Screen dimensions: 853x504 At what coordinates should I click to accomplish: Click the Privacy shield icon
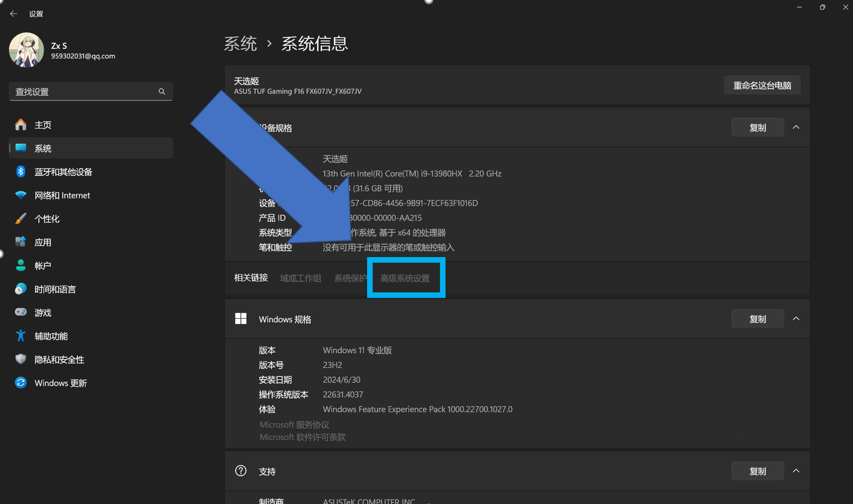(20, 359)
